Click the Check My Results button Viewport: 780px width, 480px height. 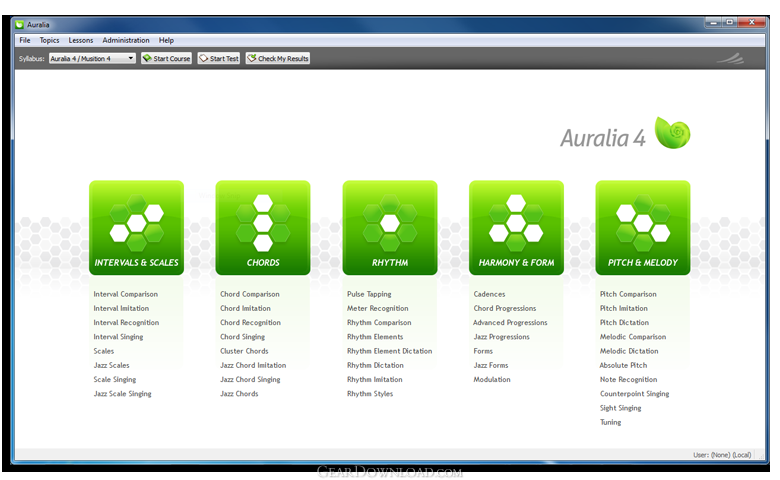(278, 59)
